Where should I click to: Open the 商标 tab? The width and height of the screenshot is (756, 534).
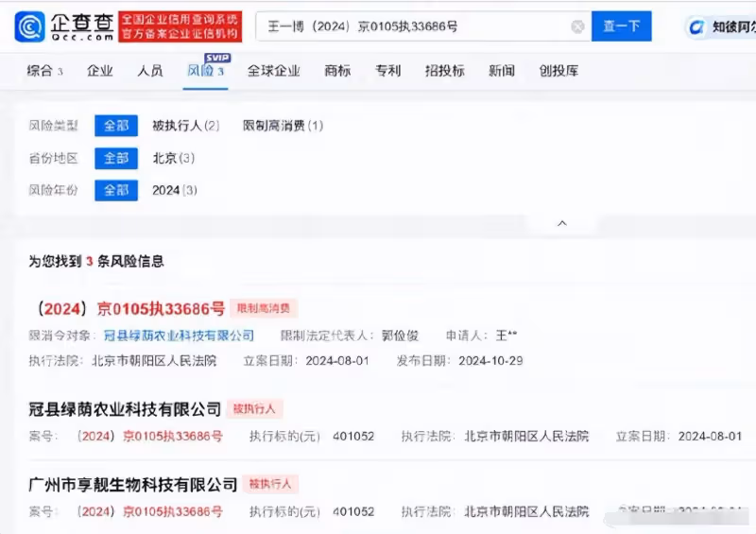point(337,71)
